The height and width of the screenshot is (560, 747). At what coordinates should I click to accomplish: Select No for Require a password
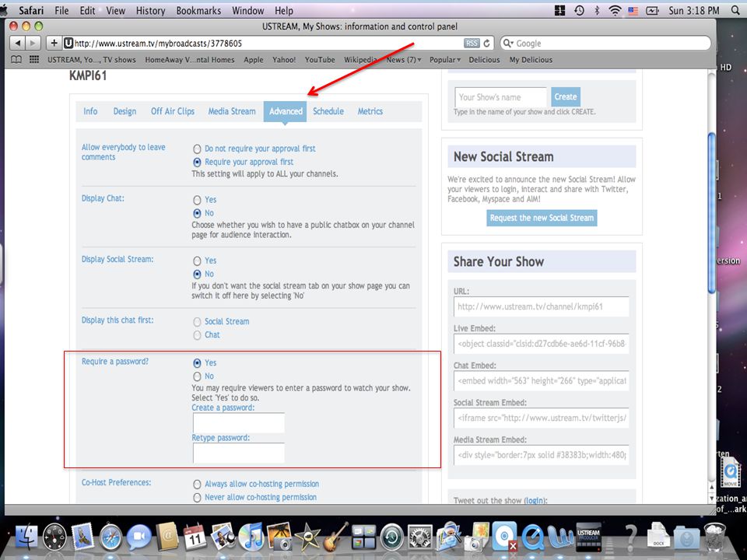pos(197,376)
